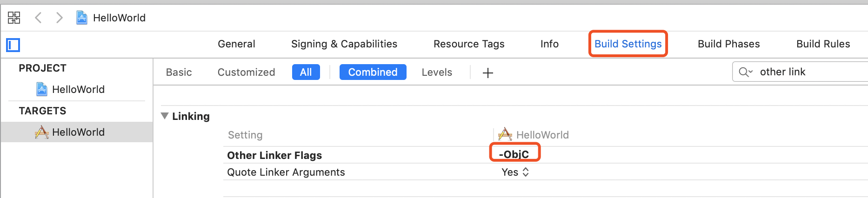Show Customized build settings
868x198 pixels.
point(246,72)
